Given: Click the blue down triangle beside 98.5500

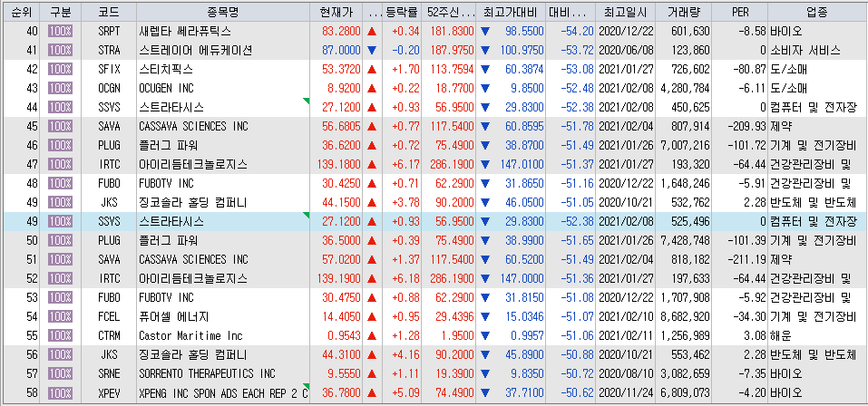Looking at the screenshot, I should click(x=485, y=32).
